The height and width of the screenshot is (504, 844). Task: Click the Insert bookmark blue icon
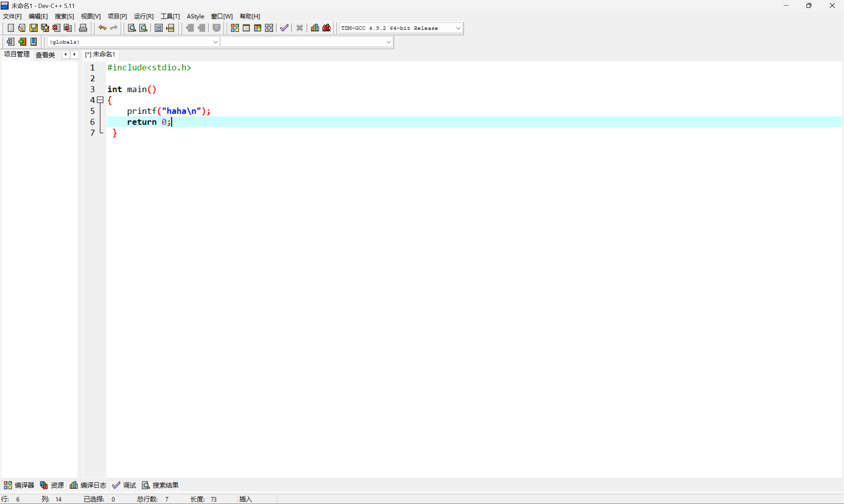click(x=34, y=42)
